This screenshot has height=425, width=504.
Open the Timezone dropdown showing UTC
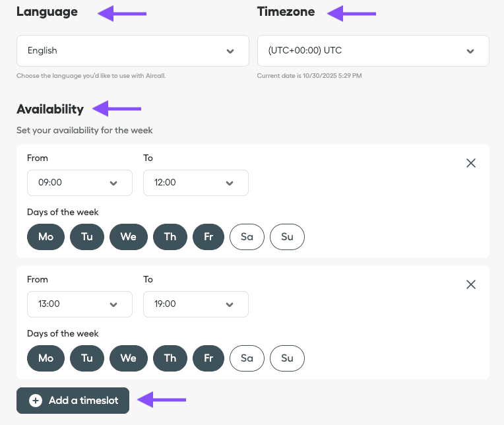373,51
